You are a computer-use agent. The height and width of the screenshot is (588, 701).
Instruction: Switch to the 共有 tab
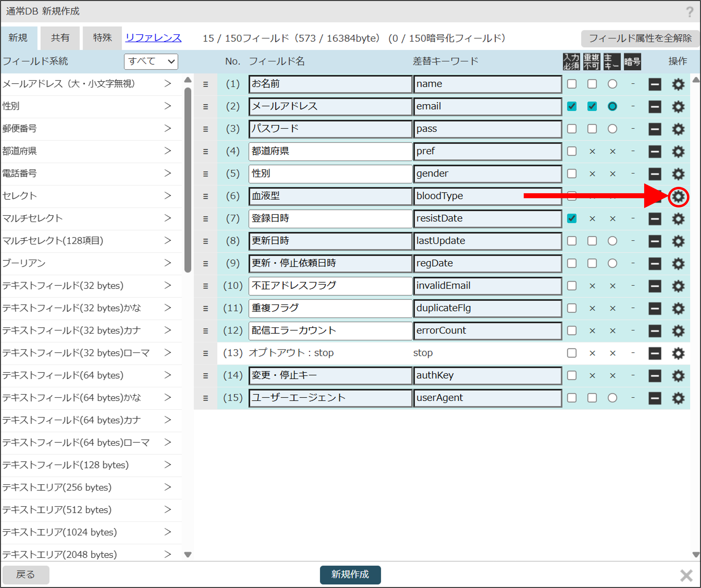point(60,38)
